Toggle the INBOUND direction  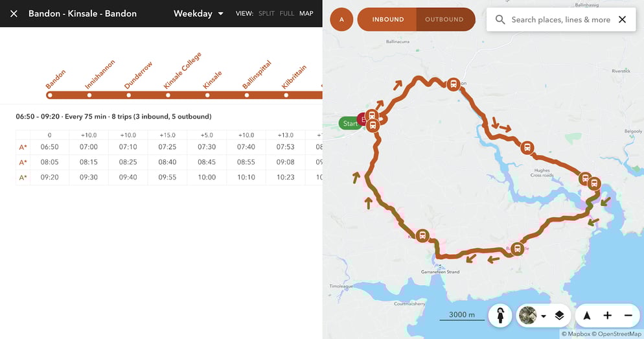(387, 19)
